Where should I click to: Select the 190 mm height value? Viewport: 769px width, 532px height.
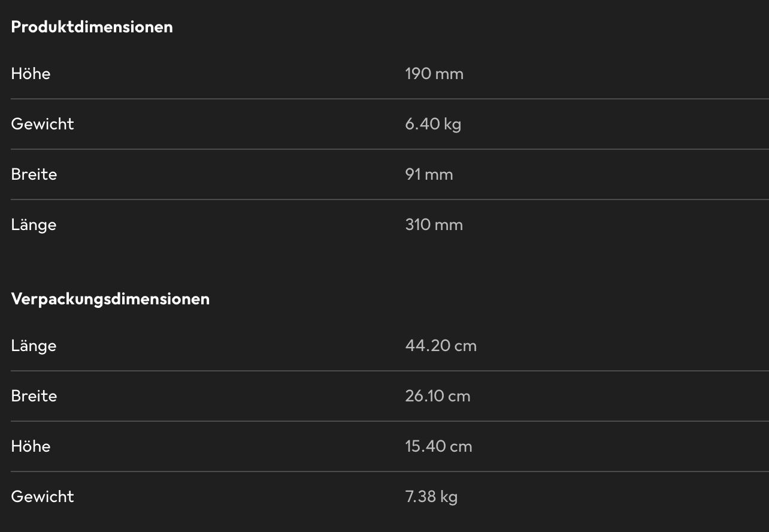[434, 74]
